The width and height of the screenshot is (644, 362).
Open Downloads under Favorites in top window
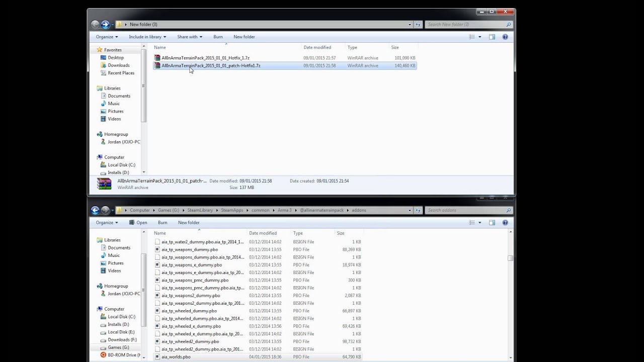coord(119,65)
